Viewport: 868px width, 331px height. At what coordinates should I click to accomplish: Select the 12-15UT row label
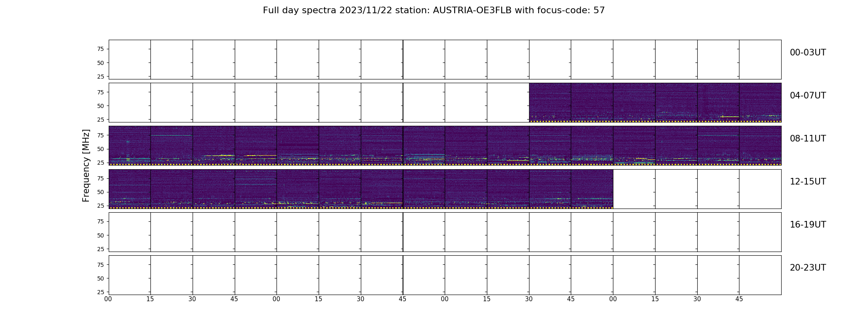[808, 182]
